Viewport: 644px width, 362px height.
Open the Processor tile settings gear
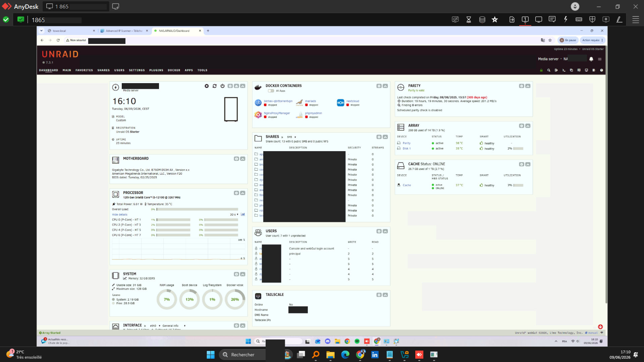tap(236, 193)
